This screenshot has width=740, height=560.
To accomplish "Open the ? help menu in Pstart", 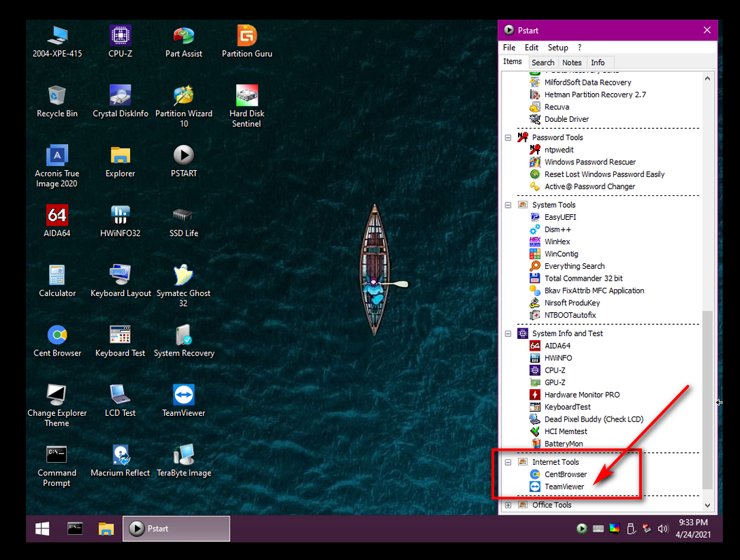I will click(x=580, y=48).
